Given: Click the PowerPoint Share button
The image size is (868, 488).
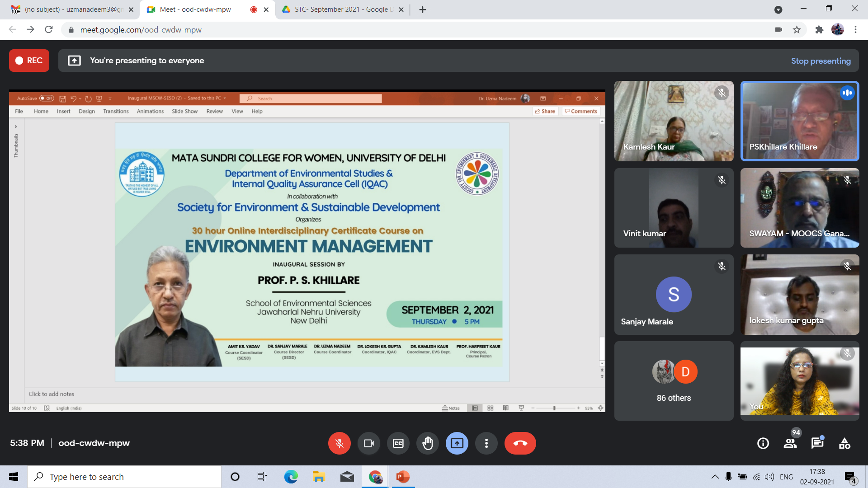Looking at the screenshot, I should pos(545,111).
